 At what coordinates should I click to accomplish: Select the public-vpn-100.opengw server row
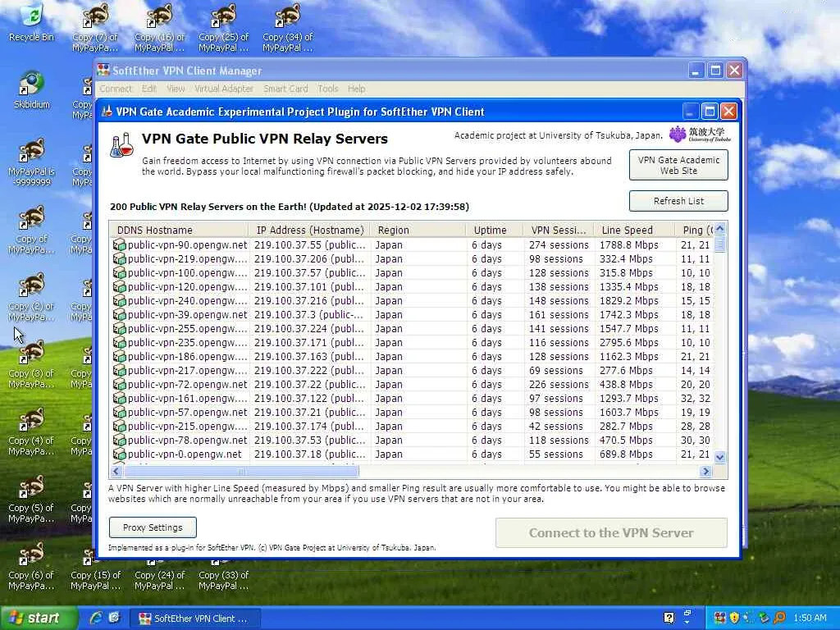pos(412,272)
